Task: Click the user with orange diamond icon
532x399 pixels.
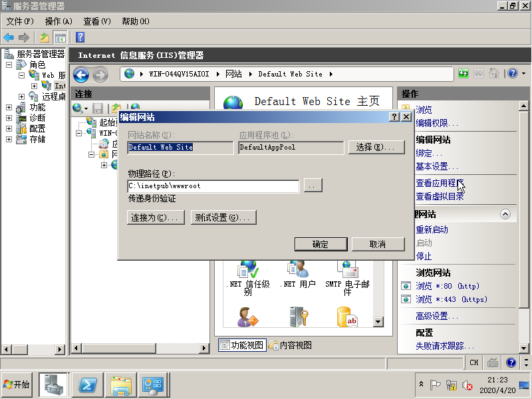Action: (x=248, y=317)
